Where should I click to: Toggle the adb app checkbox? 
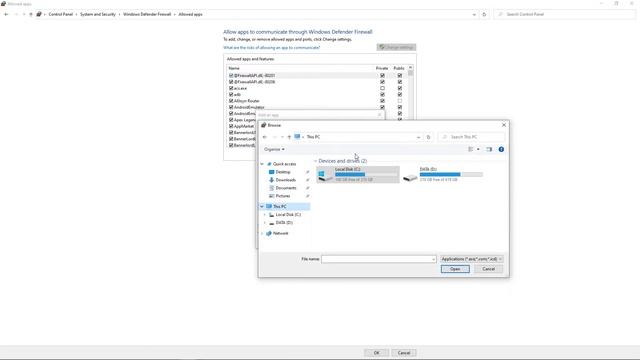coord(231,94)
